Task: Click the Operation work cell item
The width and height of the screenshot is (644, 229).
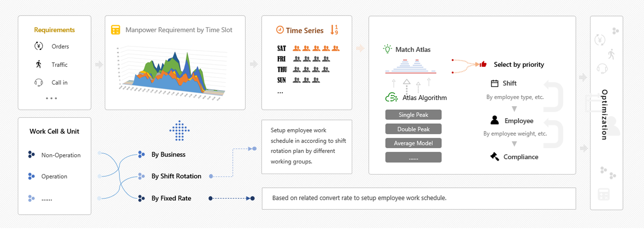Action: pos(54,176)
